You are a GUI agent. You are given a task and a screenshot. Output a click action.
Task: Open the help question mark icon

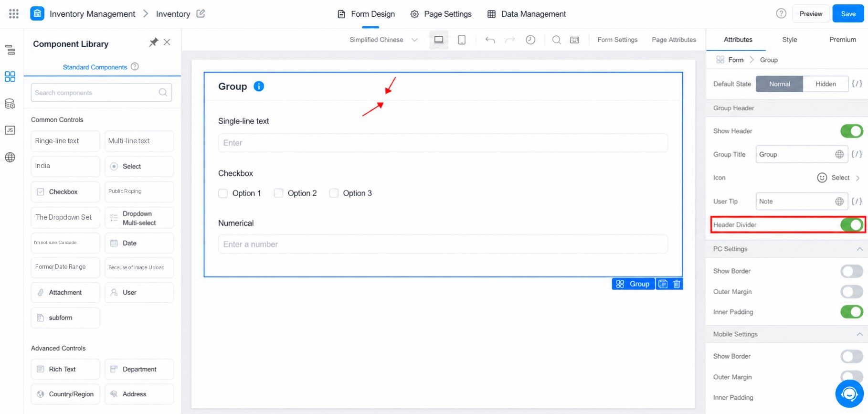[x=781, y=13]
